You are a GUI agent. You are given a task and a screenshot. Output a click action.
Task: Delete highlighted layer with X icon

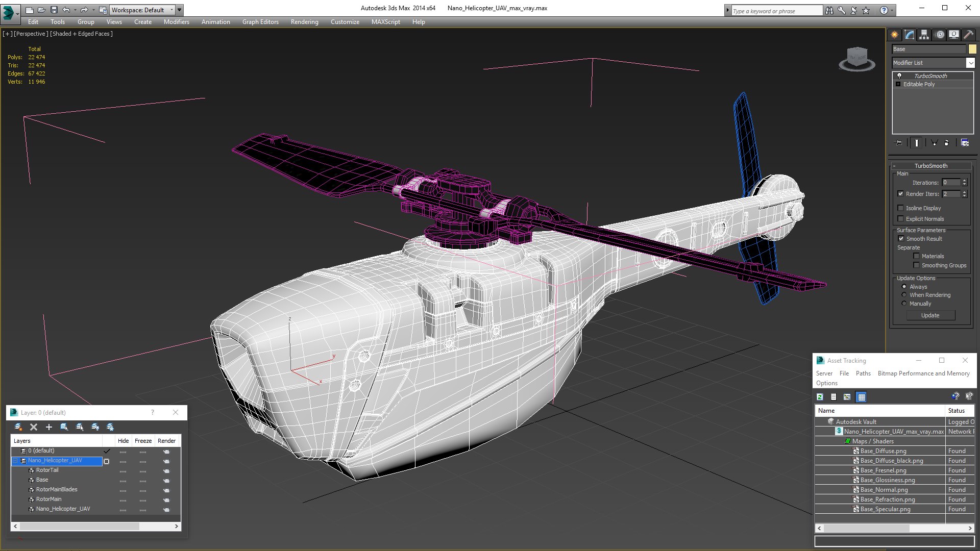(x=34, y=427)
